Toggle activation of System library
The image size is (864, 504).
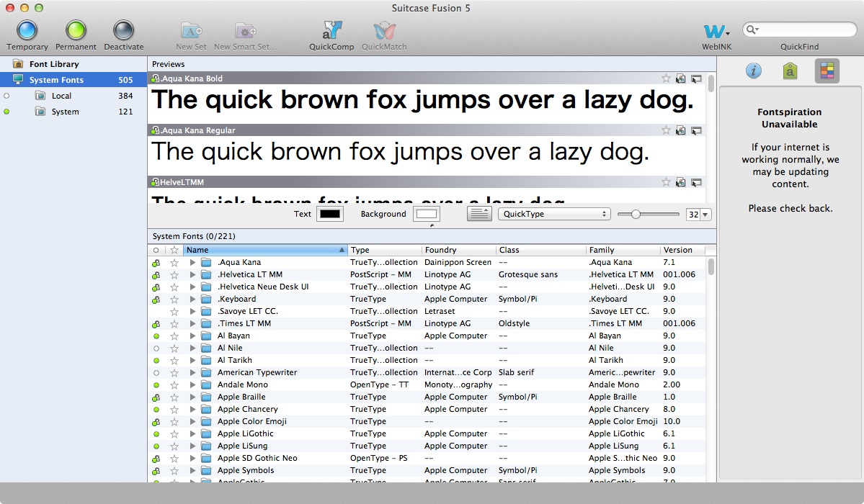(6, 112)
